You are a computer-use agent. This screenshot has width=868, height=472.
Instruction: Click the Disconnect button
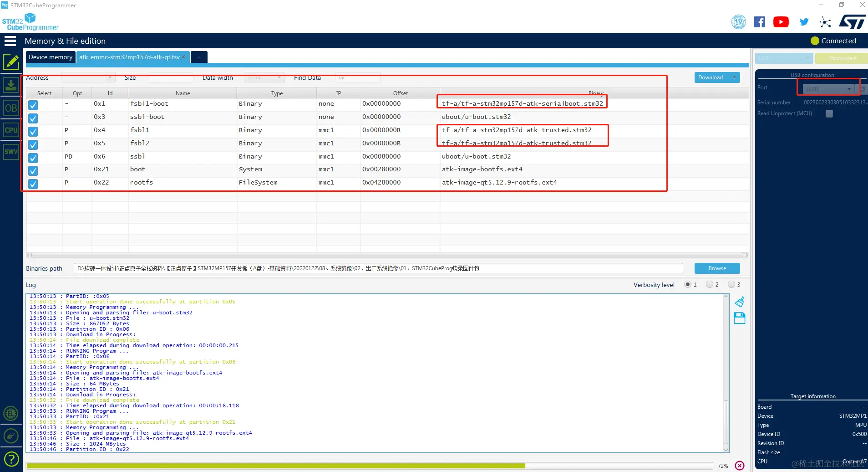[x=842, y=58]
